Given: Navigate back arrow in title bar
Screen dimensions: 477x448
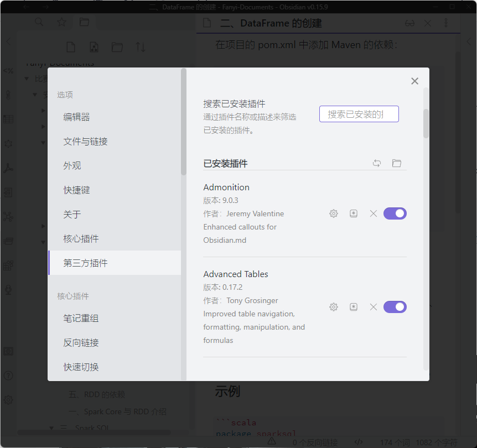Looking at the screenshot, I should pos(26,7).
